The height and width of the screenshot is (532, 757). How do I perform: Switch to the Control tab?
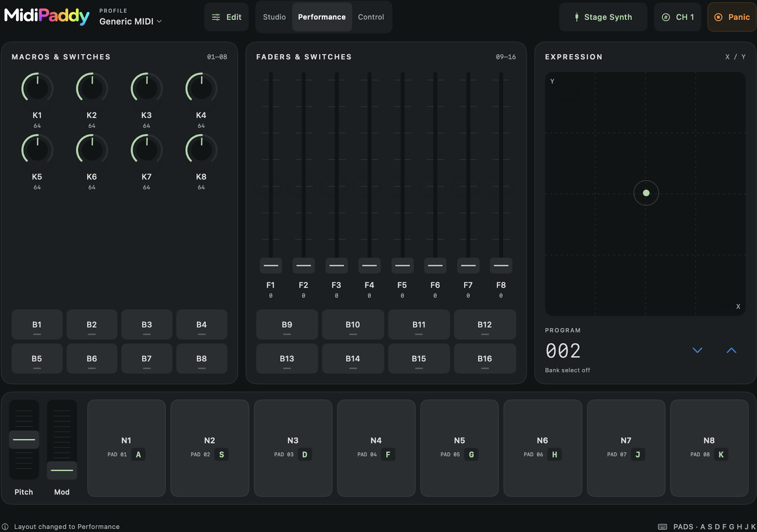371,17
